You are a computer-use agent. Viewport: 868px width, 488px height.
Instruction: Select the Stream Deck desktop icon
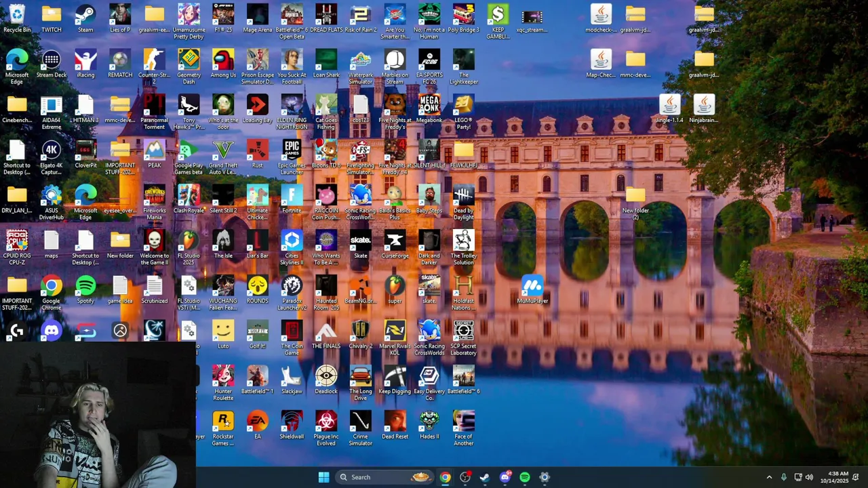click(x=52, y=64)
